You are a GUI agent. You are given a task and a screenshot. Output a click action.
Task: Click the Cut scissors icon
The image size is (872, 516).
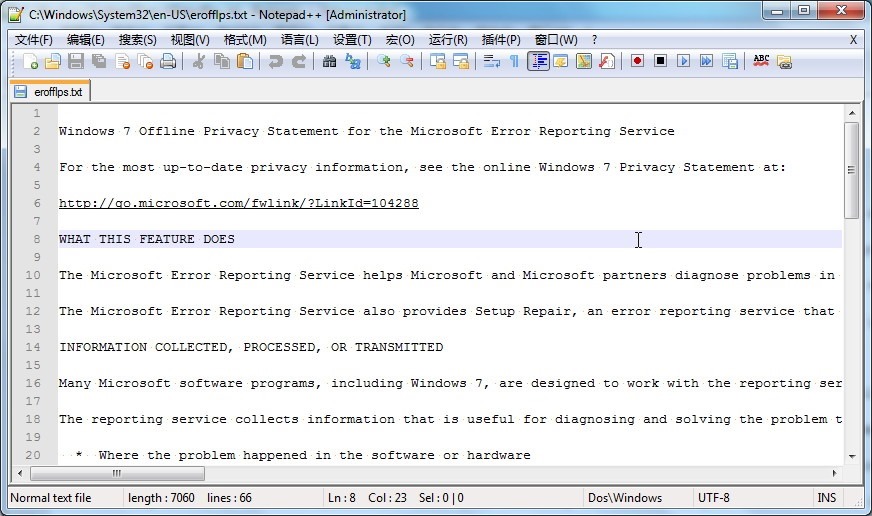tap(199, 61)
